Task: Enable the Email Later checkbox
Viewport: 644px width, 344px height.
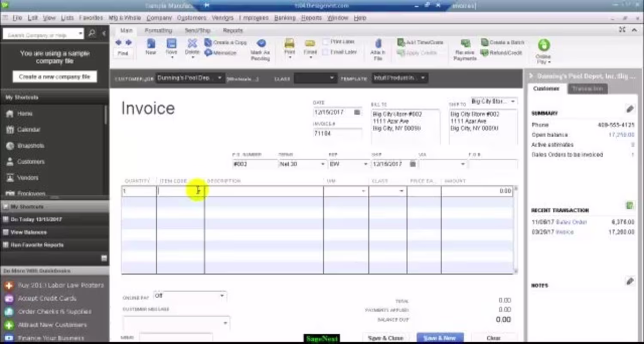Action: coord(325,52)
